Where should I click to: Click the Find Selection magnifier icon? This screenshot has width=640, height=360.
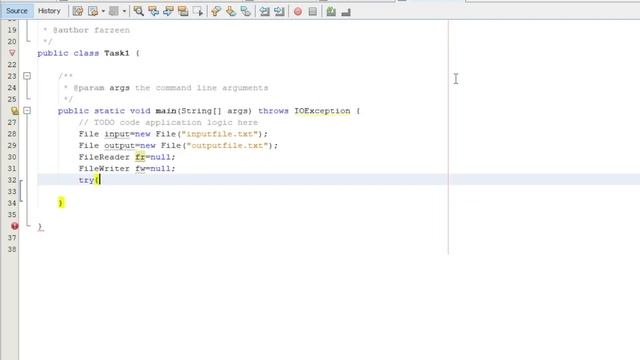click(x=138, y=11)
